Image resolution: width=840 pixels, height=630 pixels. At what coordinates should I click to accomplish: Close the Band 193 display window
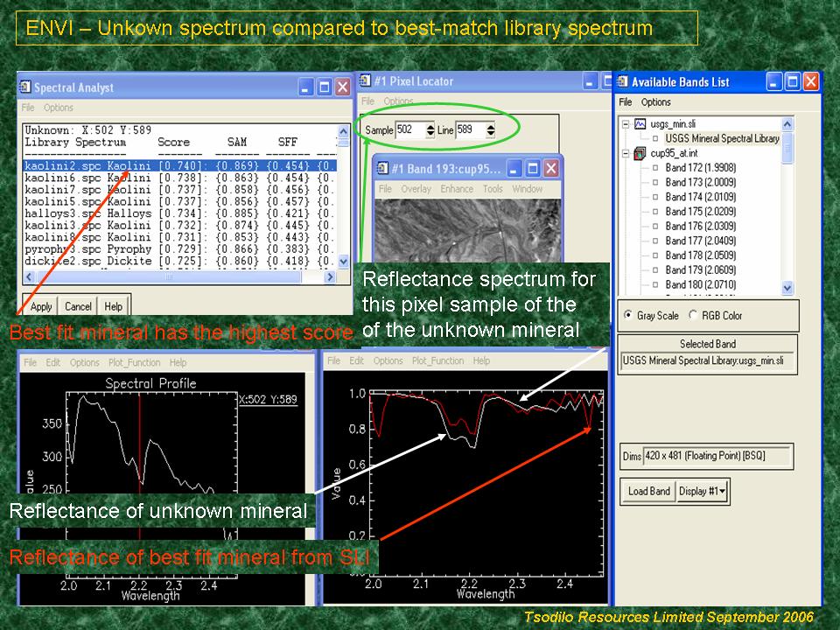(x=550, y=169)
